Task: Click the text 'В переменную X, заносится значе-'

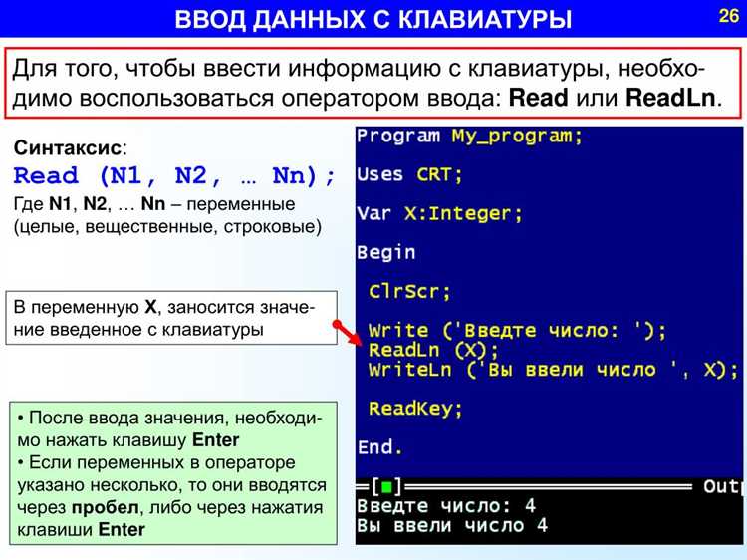Action: [164, 307]
